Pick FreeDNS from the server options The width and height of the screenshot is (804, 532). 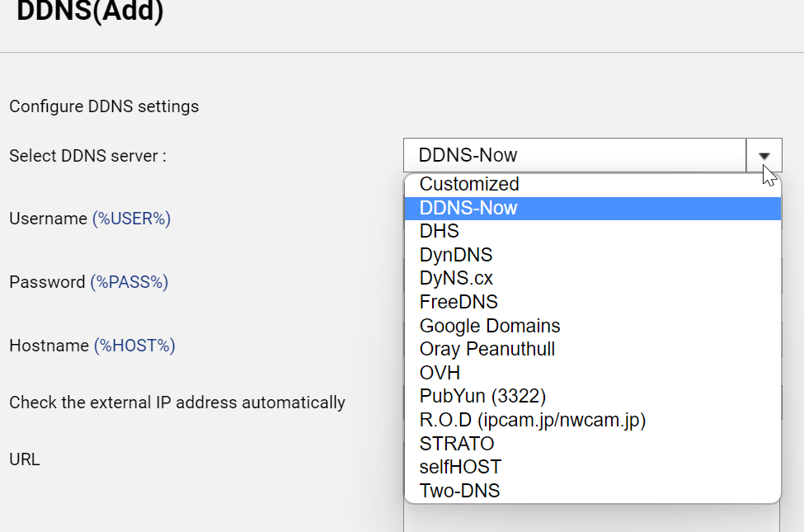click(x=458, y=302)
